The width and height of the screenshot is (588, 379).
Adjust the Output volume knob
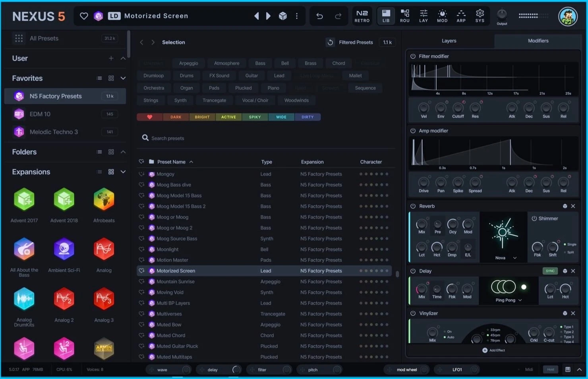(x=502, y=15)
